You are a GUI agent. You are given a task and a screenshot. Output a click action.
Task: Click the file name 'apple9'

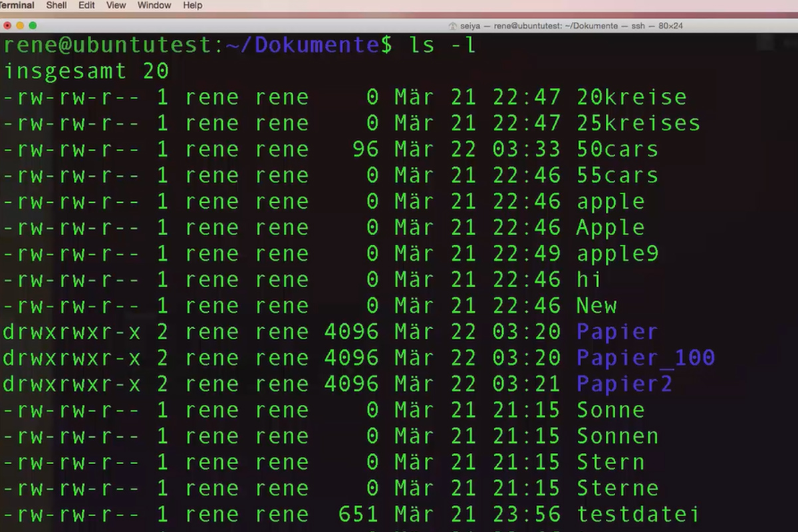(618, 254)
